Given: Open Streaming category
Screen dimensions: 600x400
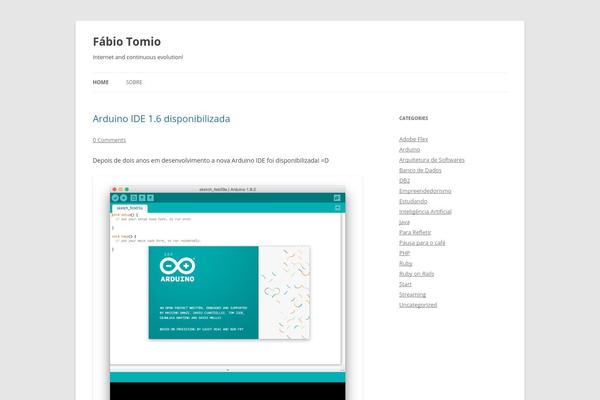Looking at the screenshot, I should point(412,294).
